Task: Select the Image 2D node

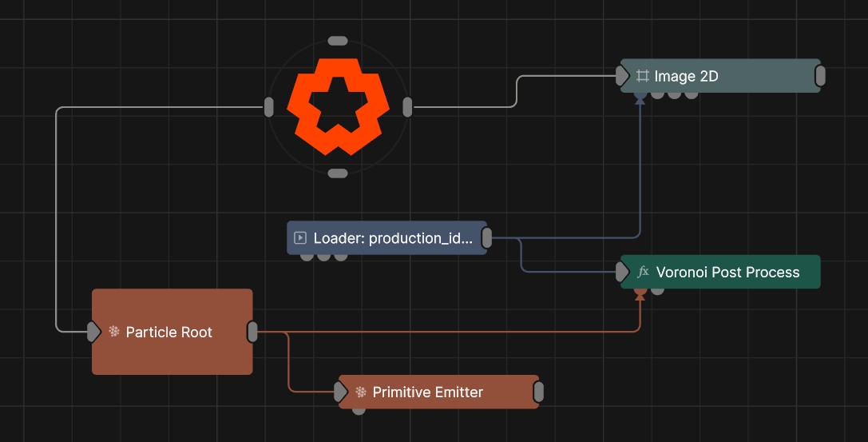Action: coord(720,76)
